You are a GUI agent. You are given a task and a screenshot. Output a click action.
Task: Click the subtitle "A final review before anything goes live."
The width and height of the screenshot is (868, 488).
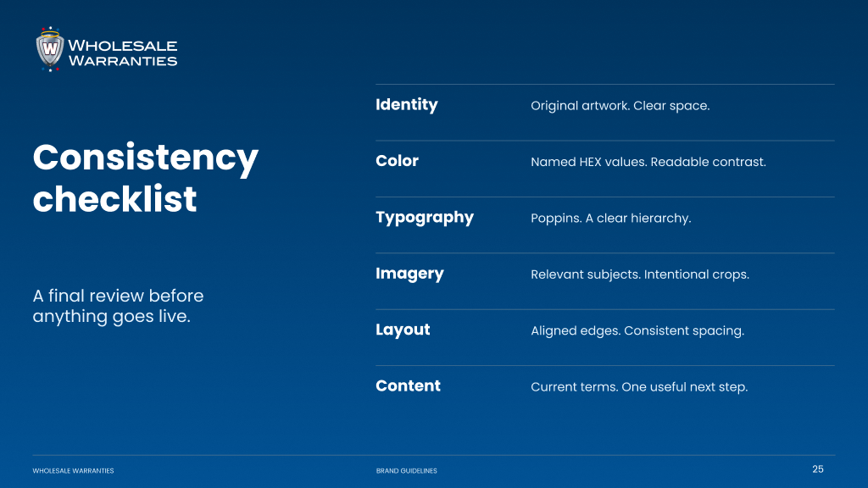point(118,306)
